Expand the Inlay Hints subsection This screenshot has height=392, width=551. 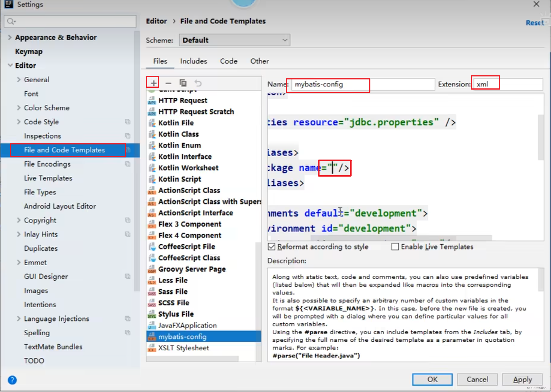pos(19,234)
